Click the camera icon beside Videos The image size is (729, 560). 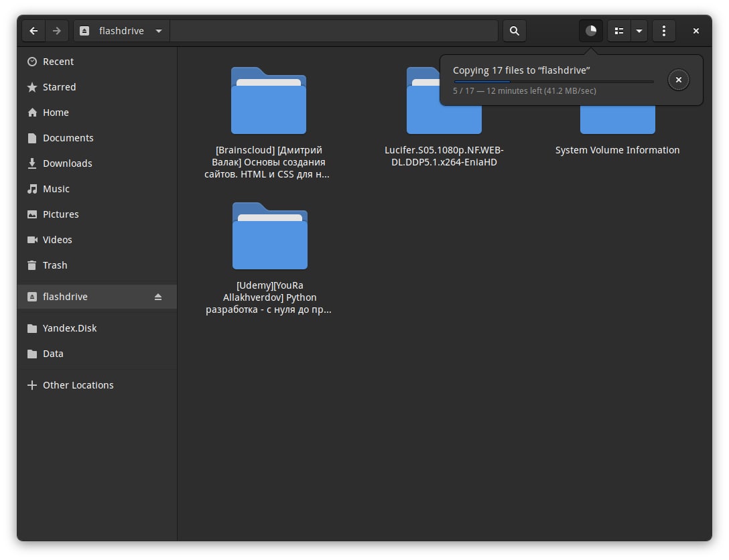coord(32,240)
